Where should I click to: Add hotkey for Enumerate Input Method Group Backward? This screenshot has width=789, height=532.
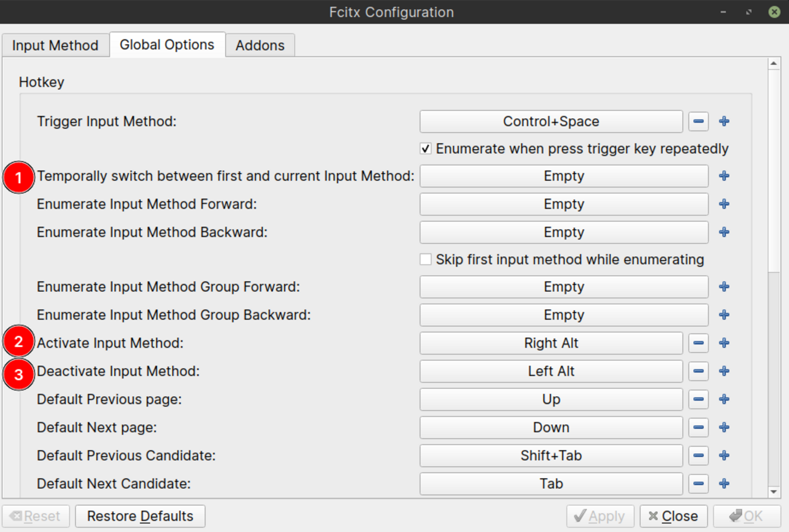pos(724,315)
